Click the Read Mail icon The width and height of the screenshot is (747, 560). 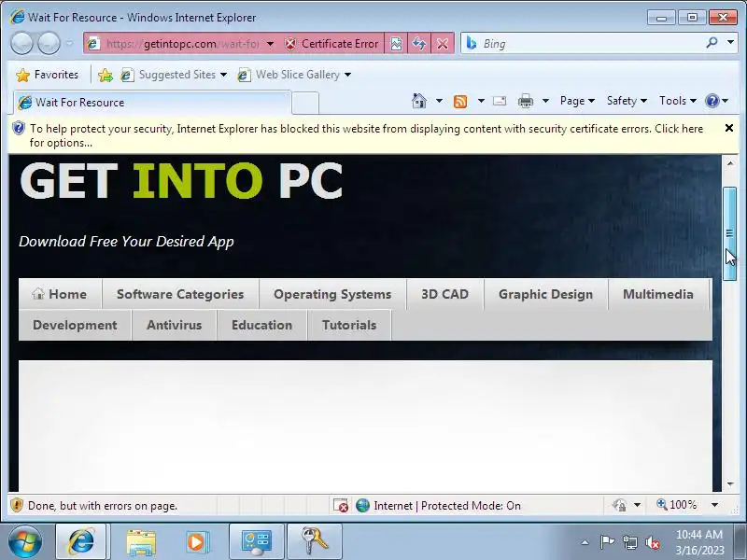coord(500,101)
